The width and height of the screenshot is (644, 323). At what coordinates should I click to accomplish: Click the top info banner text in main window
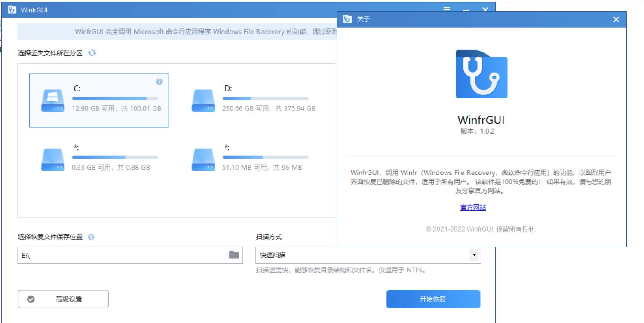click(x=205, y=31)
